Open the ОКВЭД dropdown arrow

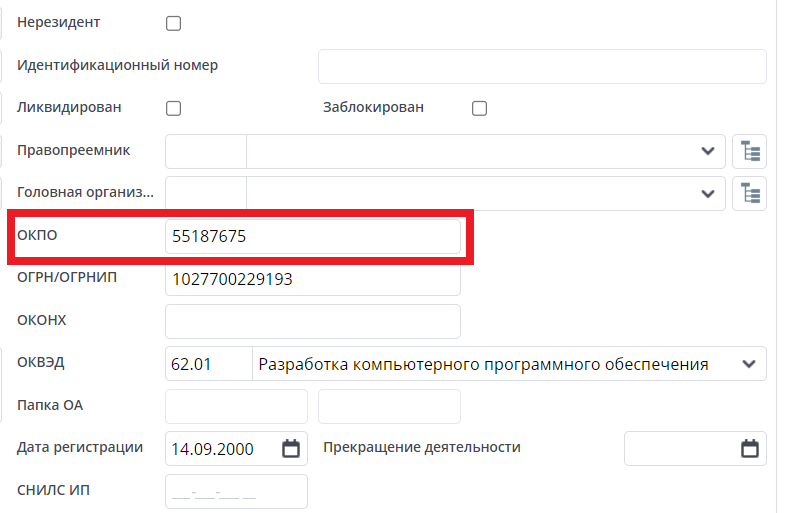tap(749, 364)
